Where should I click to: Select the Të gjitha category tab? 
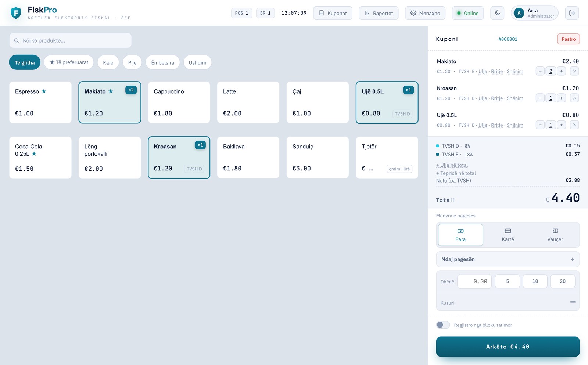(x=25, y=62)
